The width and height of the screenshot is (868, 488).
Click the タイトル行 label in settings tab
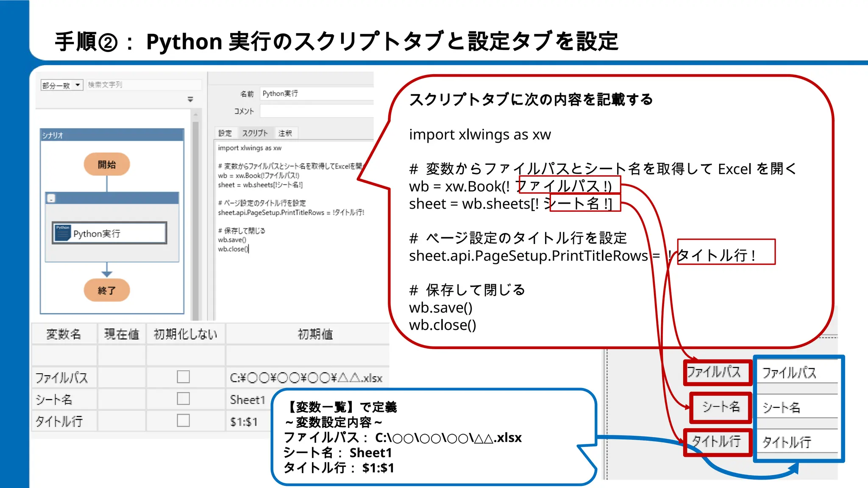tap(717, 442)
